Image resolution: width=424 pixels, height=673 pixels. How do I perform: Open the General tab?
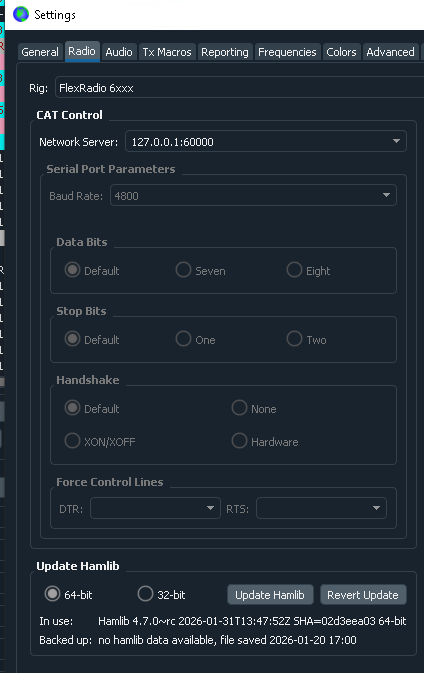point(40,52)
